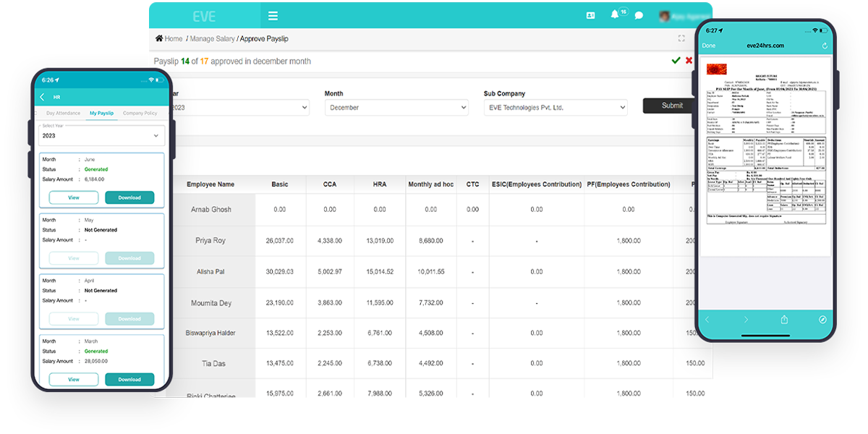Screen dimensions: 868x434
Task: Tap Done in the phone browser
Action: coord(709,46)
